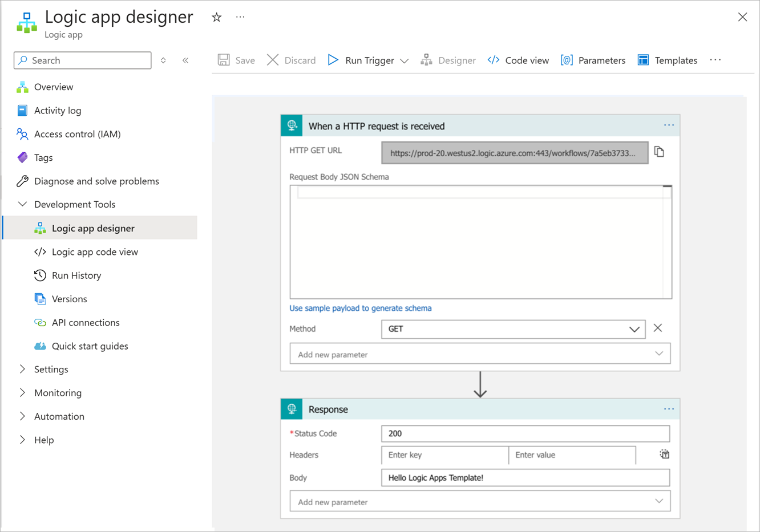Click the Request Body JSON Schema editor
This screenshot has width=760, height=532.
coord(480,242)
